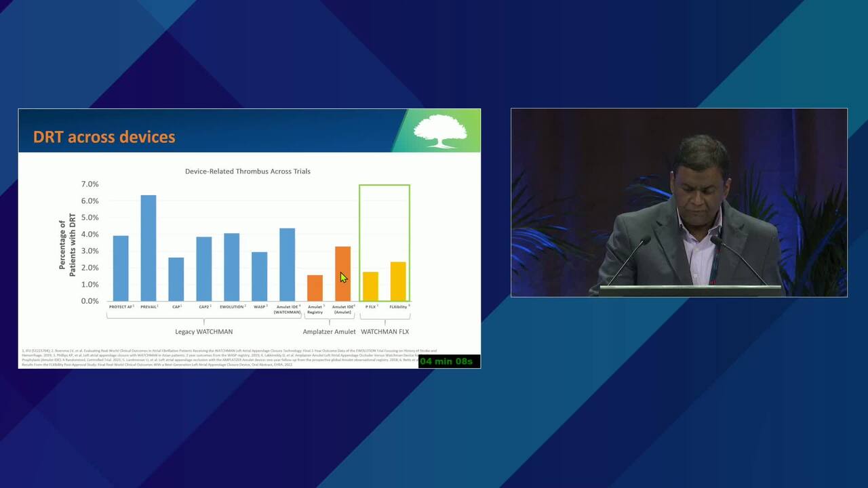The height and width of the screenshot is (488, 868).
Task: Select the PROTECT AF blue bar
Action: coord(121,268)
